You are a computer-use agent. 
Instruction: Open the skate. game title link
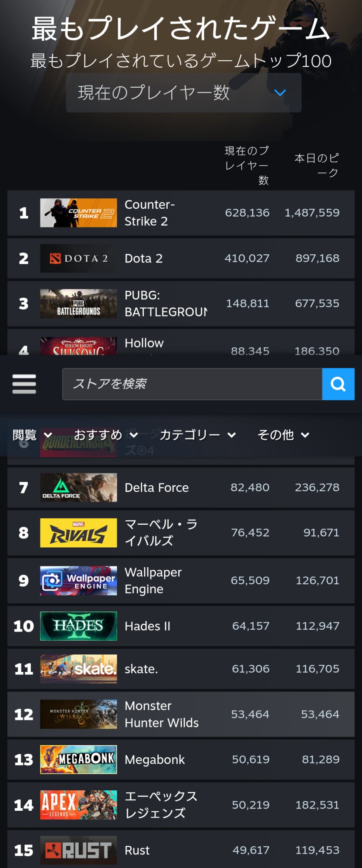click(x=141, y=669)
